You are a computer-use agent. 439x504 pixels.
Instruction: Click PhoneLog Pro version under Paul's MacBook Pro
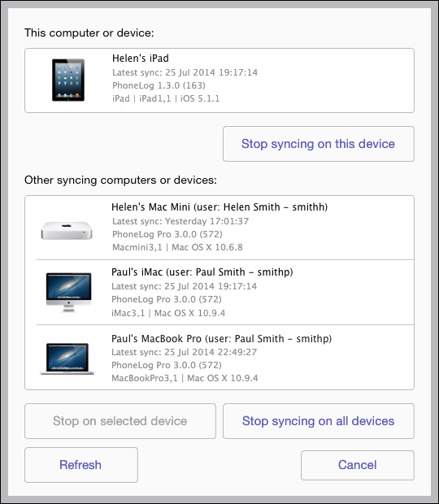tap(167, 365)
